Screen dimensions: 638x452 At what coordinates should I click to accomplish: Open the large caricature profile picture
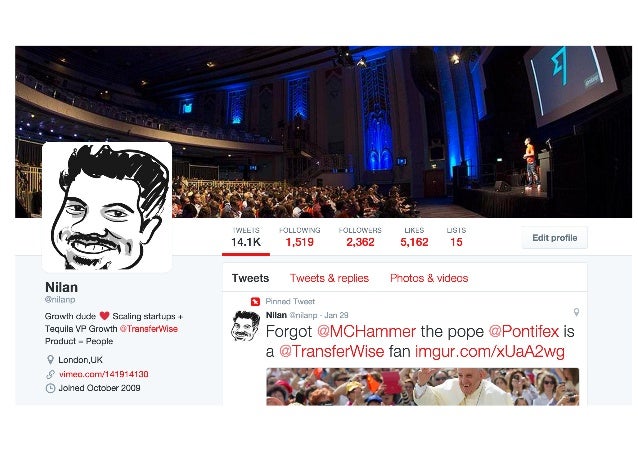pos(107,207)
